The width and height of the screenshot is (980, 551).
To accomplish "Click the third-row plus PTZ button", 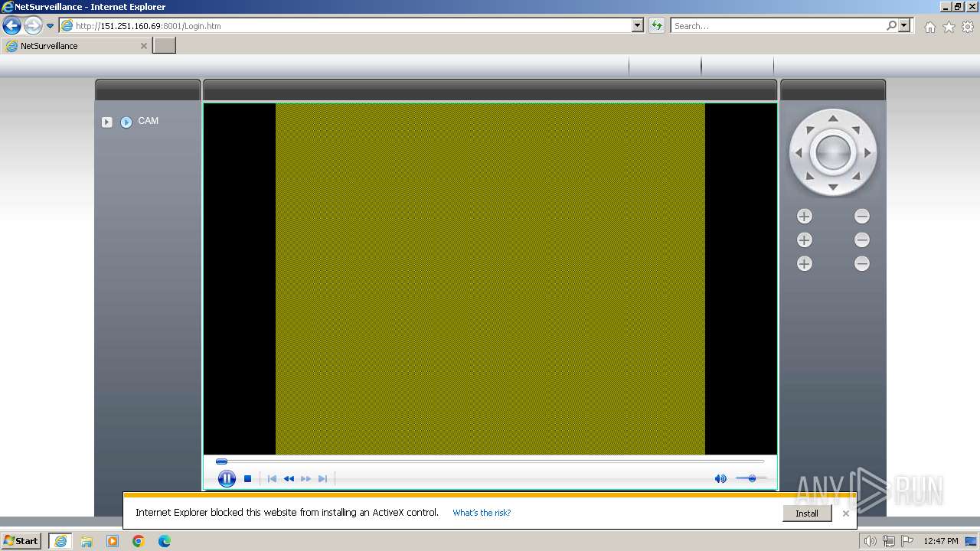I will click(804, 264).
